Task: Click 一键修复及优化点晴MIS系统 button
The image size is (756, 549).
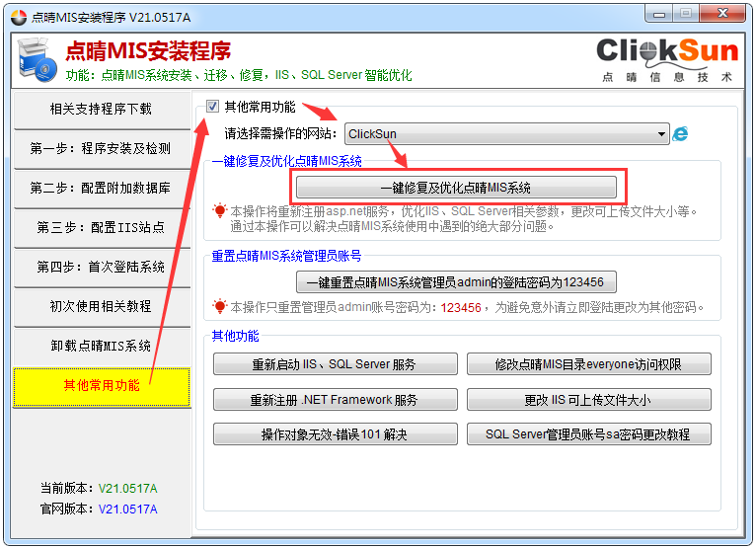Action: 456,188
